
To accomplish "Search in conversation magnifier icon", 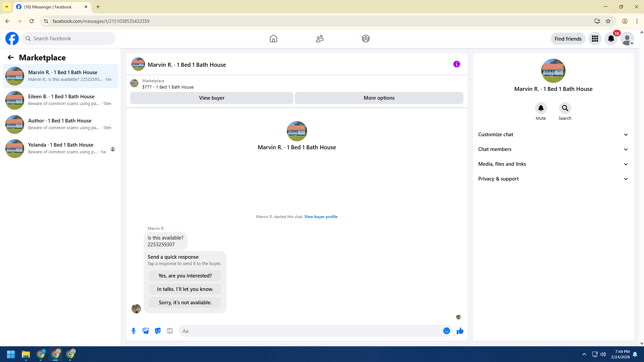I will click(565, 108).
